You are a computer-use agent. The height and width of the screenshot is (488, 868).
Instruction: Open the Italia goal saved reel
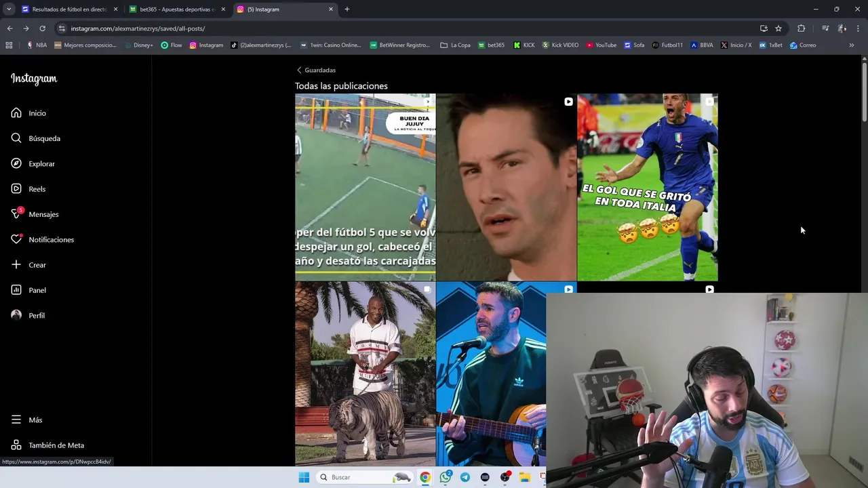tap(647, 187)
